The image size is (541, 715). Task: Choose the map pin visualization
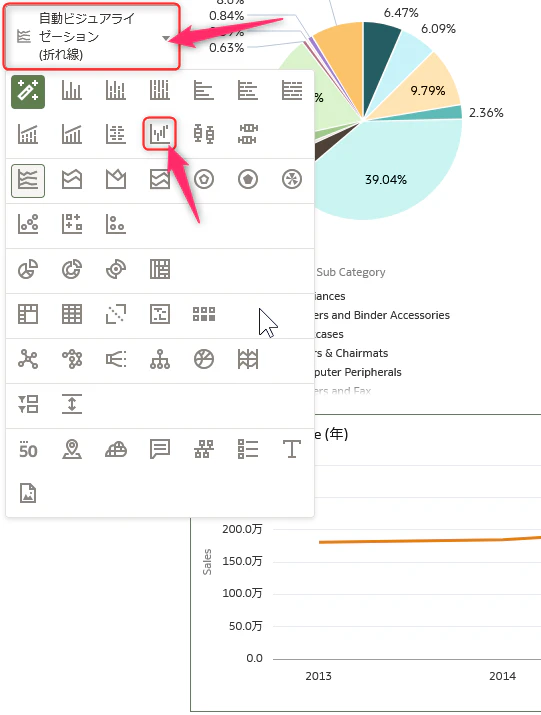coord(72,450)
